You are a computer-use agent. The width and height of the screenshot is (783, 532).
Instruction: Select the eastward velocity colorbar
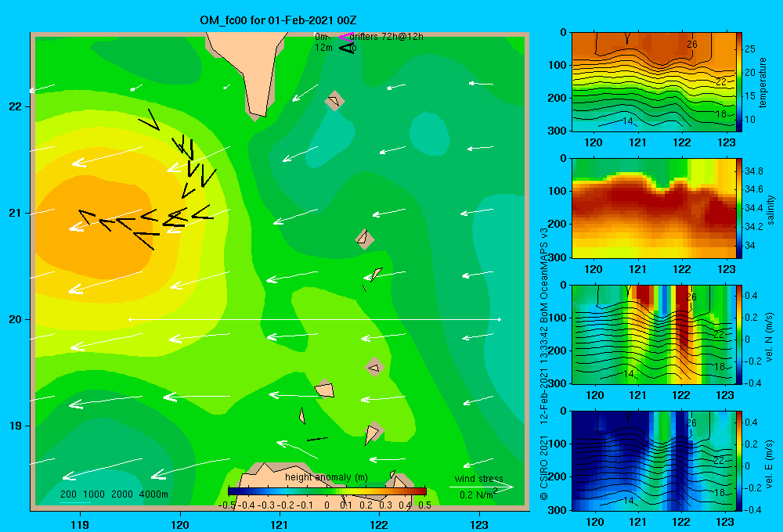click(739, 461)
